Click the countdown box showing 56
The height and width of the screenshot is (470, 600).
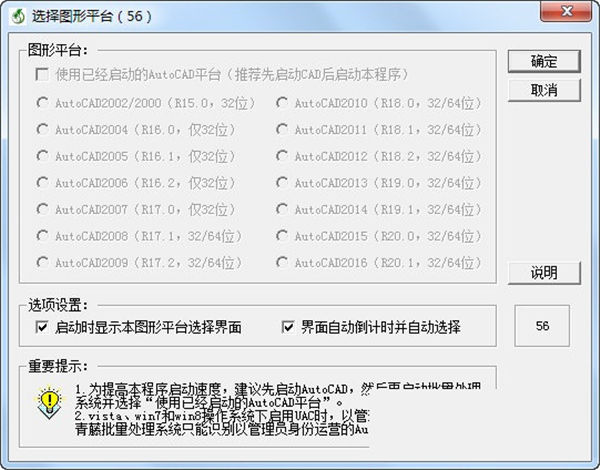point(542,326)
